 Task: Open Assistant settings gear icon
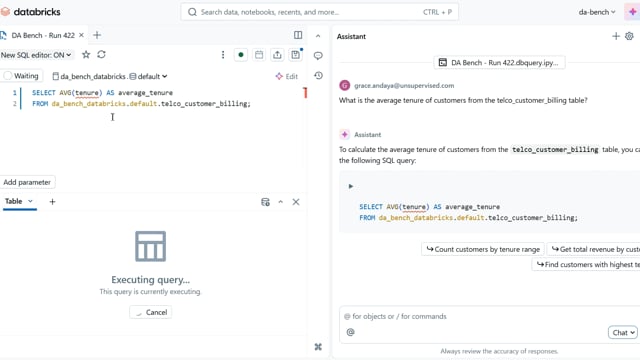629,36
